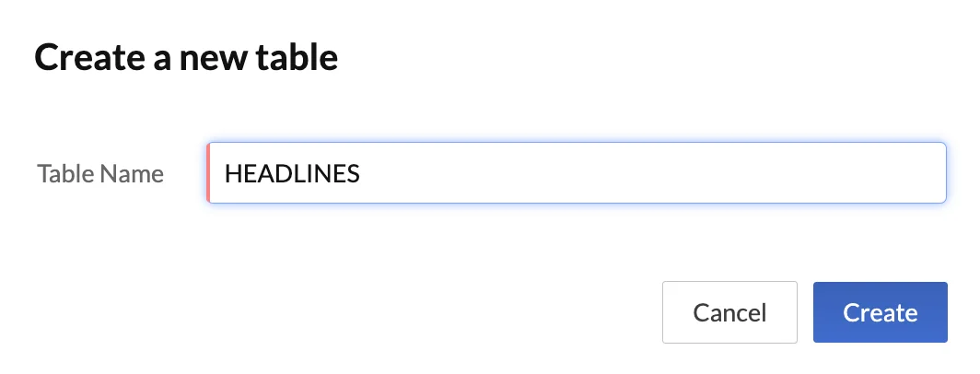
Task: Click the 'Create a new table' heading
Action: coord(186,58)
